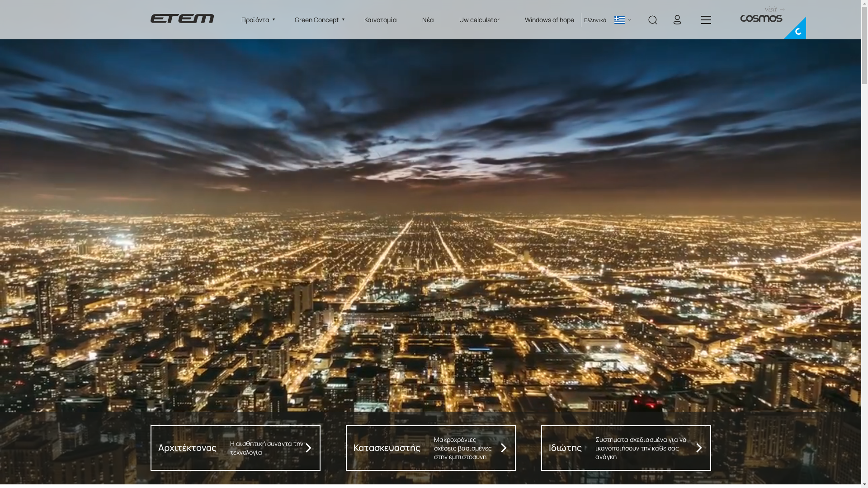Open the Αρχιτέκτονας card
The height and width of the screenshot is (488, 868).
(x=235, y=448)
